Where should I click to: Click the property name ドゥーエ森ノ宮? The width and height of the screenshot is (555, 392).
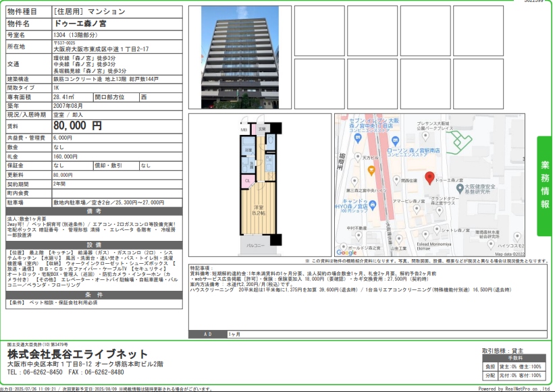79,24
